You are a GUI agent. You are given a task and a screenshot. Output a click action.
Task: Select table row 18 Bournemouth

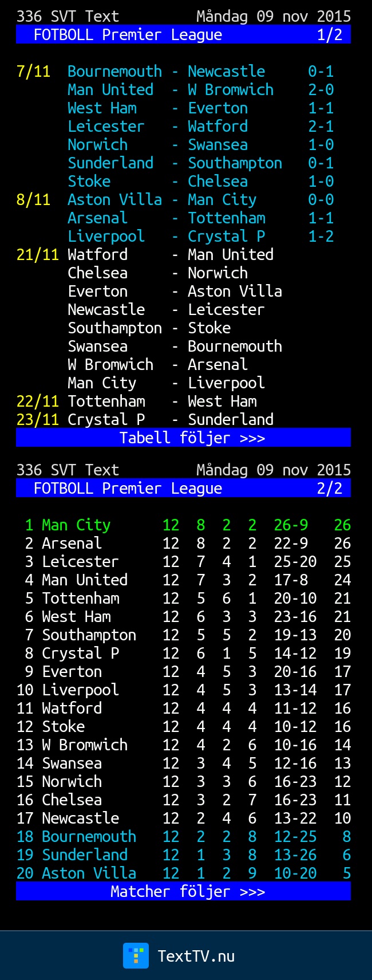[x=183, y=836]
